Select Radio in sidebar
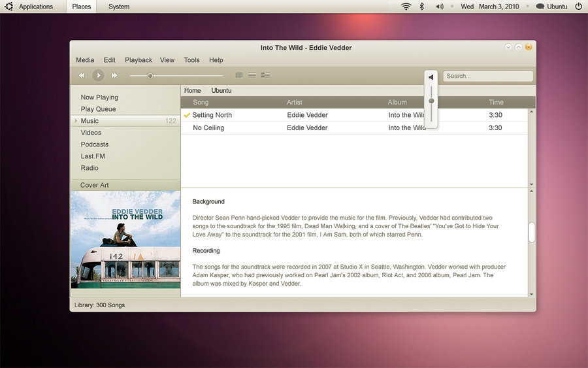The height and width of the screenshot is (368, 588). tap(90, 168)
